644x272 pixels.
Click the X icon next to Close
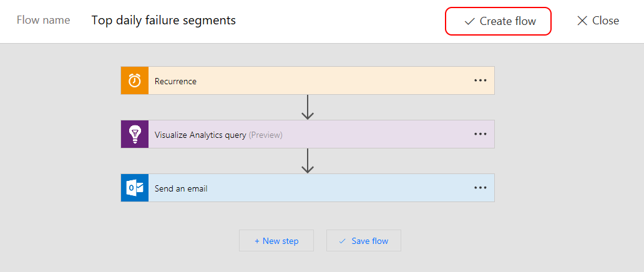(582, 21)
